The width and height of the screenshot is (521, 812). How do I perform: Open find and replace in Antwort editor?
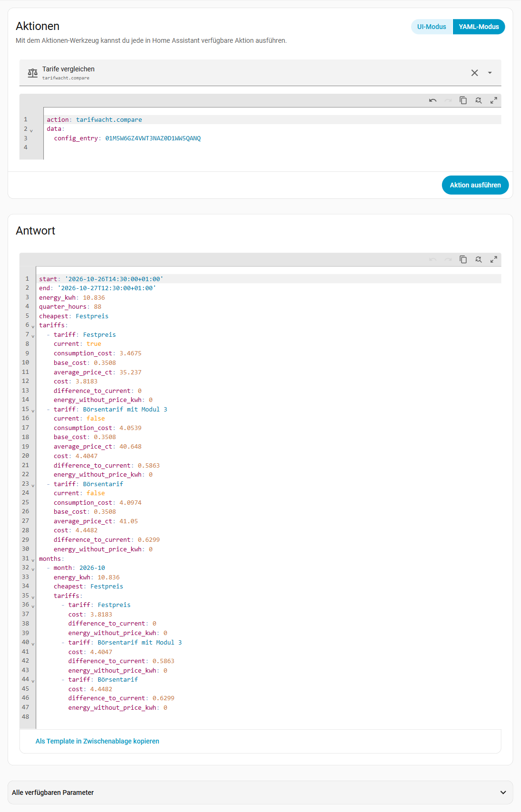coord(478,259)
